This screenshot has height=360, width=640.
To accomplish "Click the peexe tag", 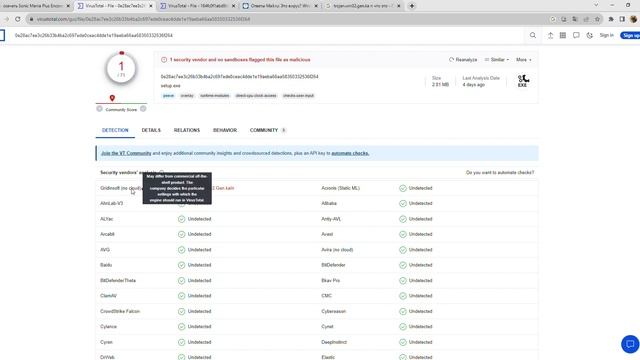I will pos(169,96).
